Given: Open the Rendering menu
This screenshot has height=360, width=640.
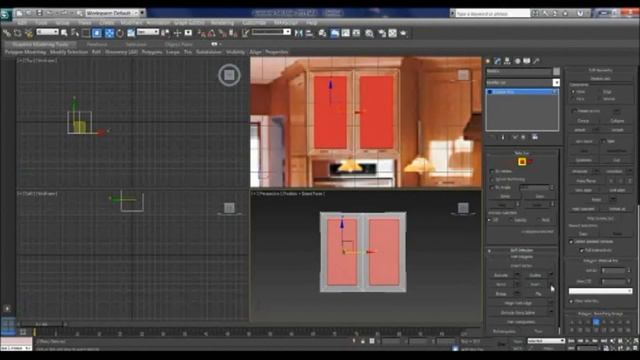Looking at the screenshot, I should [222, 23].
